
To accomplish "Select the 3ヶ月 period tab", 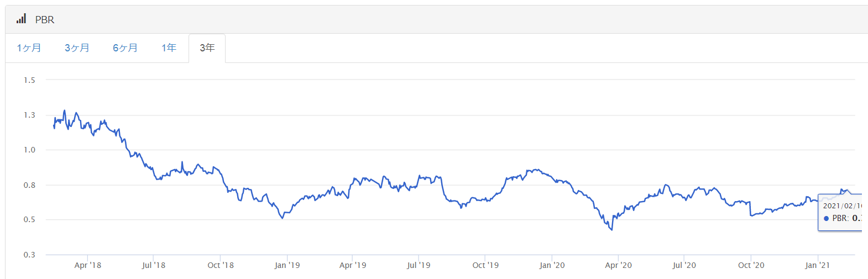I will pos(77,48).
